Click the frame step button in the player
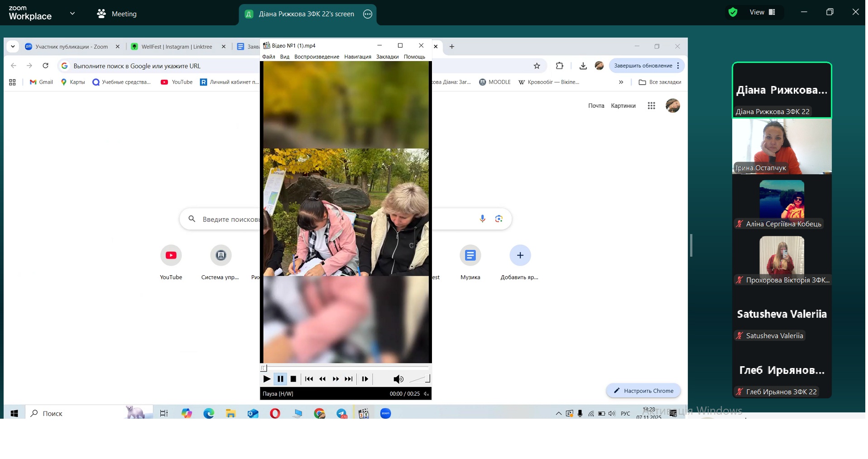 click(x=365, y=379)
